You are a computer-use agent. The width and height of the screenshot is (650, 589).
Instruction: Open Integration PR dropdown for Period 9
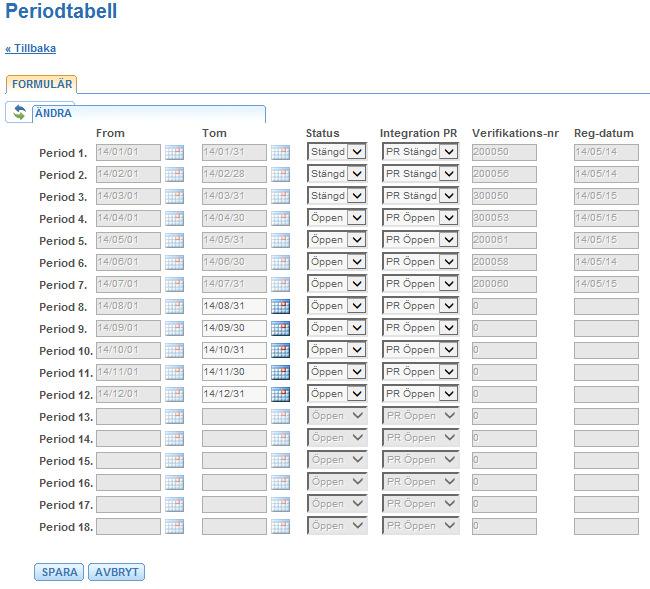420,327
